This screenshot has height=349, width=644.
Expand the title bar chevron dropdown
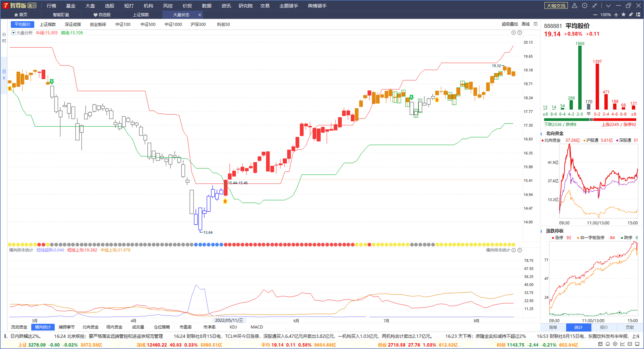[608, 6]
